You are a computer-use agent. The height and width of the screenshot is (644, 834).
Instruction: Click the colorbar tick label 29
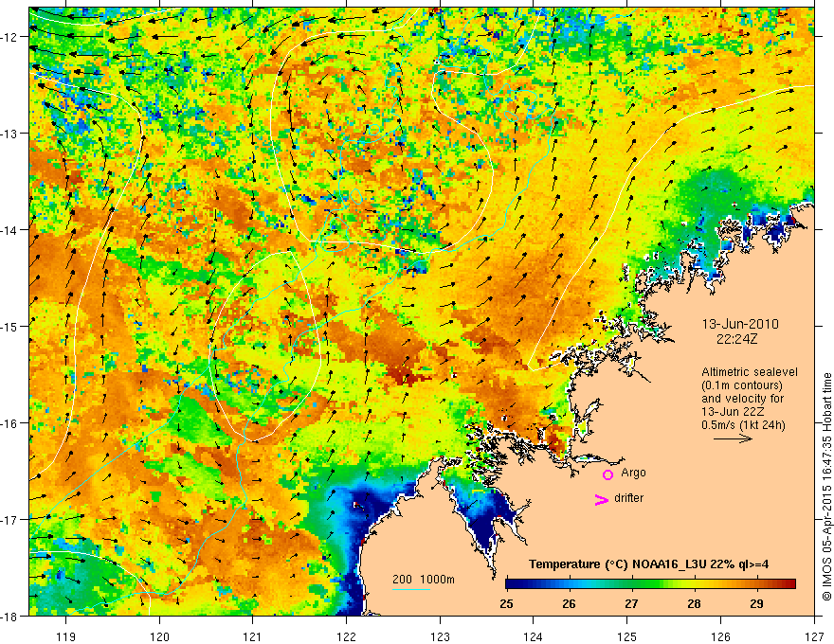[x=756, y=603]
